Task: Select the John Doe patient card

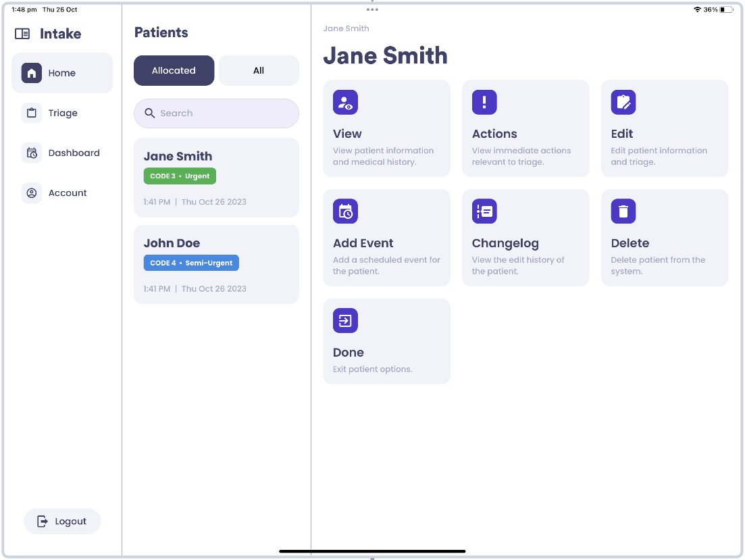Action: pos(216,264)
